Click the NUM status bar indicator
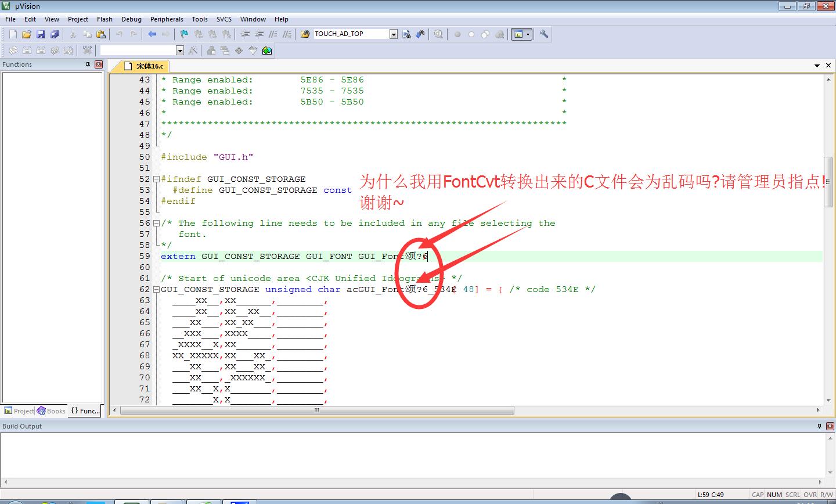836x504 pixels. pos(774,495)
